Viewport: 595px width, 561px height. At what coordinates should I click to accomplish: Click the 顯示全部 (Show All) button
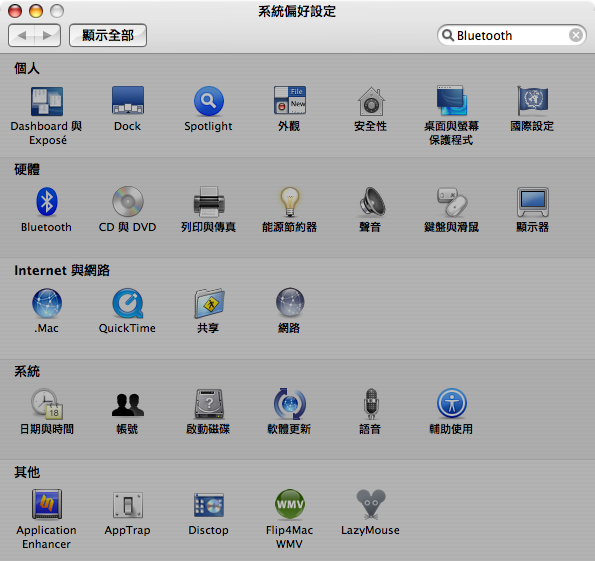click(108, 35)
